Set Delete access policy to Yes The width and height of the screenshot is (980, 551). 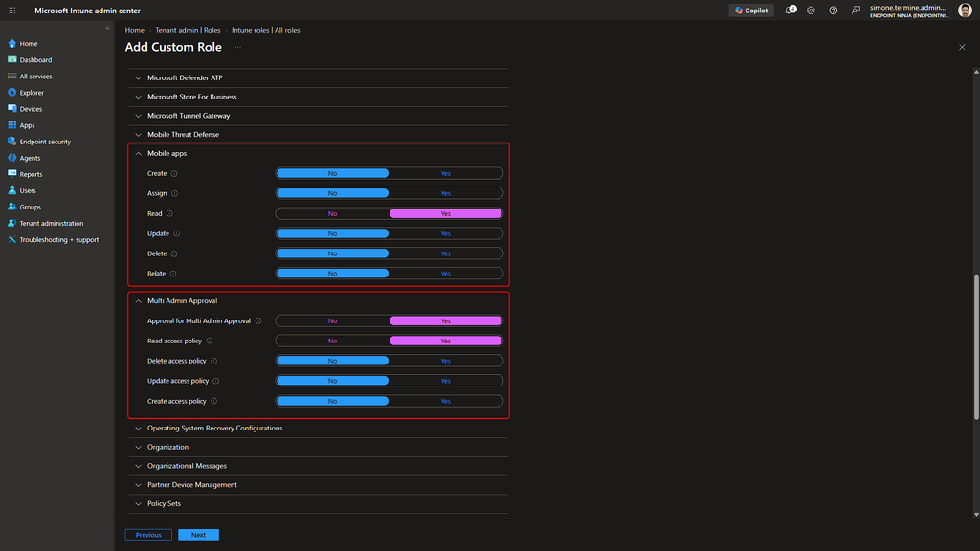446,361
